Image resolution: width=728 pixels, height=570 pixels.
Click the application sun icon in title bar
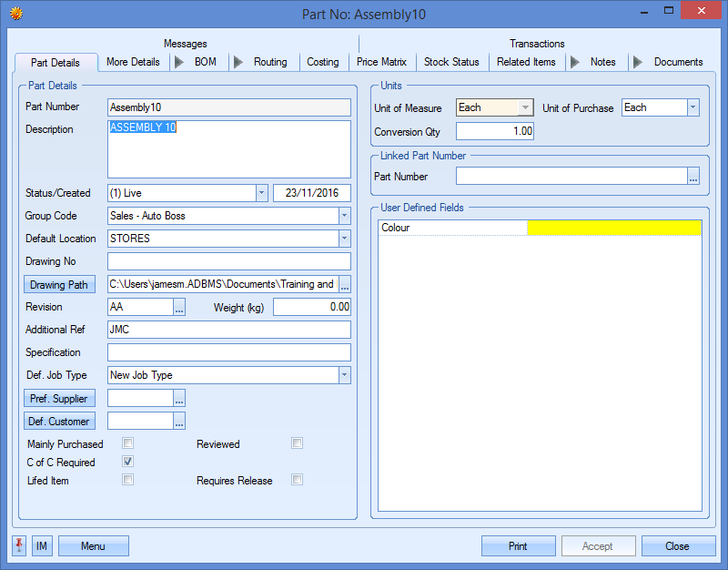tap(15, 14)
